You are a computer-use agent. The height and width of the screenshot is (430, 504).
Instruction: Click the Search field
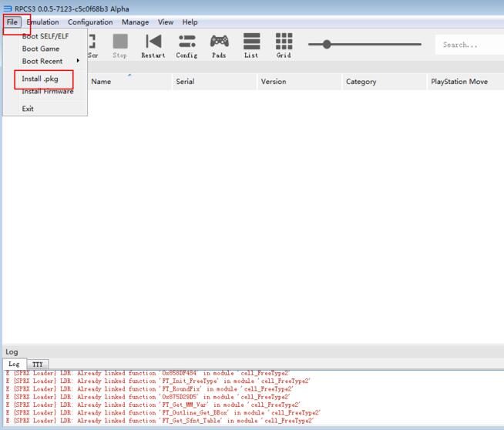(469, 45)
